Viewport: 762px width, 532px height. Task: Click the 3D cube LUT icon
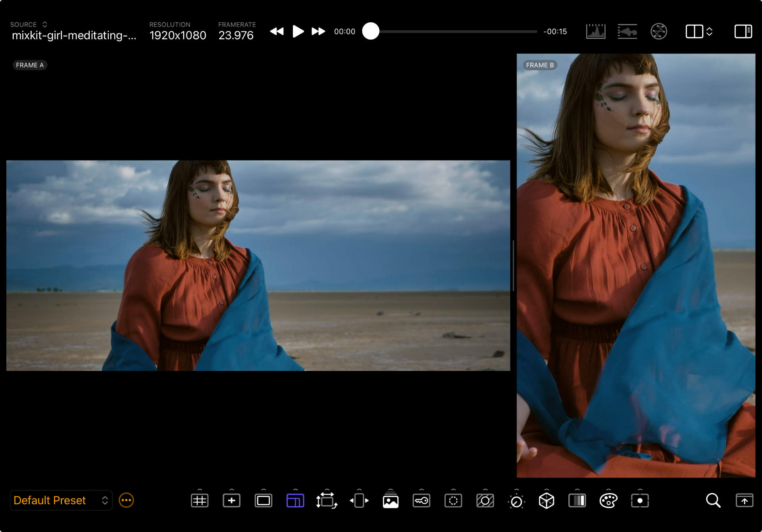pos(546,501)
